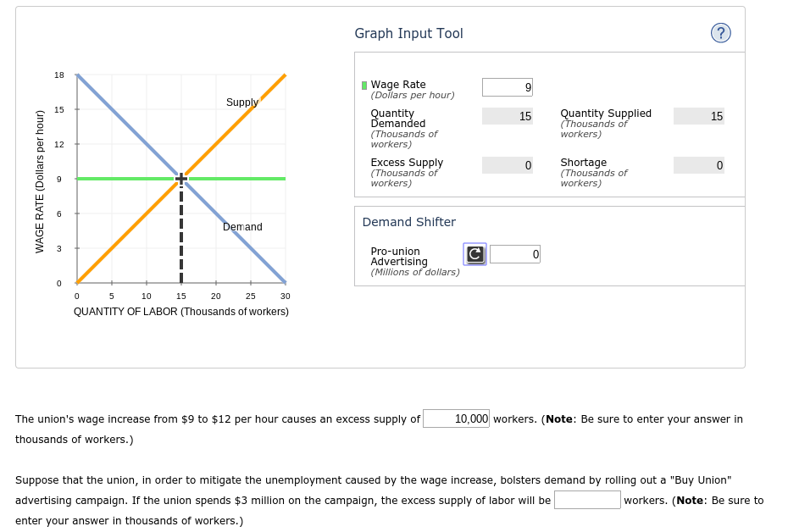Select the answer box containing 10,000

point(456,418)
